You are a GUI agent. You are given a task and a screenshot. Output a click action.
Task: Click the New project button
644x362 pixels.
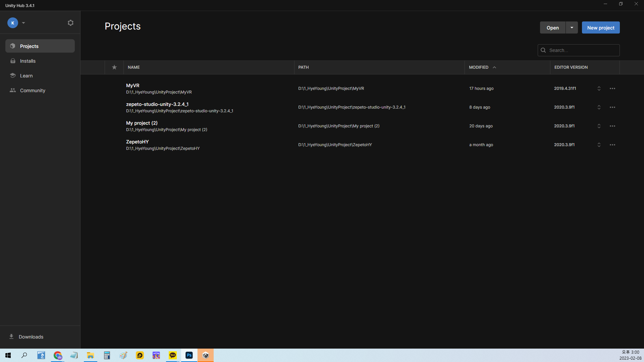coord(601,28)
